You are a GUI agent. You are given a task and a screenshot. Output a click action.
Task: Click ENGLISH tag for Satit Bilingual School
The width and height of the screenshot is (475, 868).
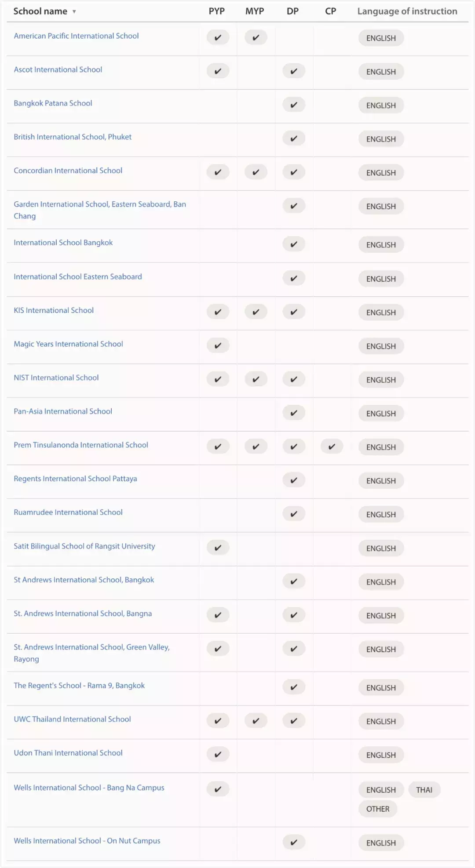[381, 548]
